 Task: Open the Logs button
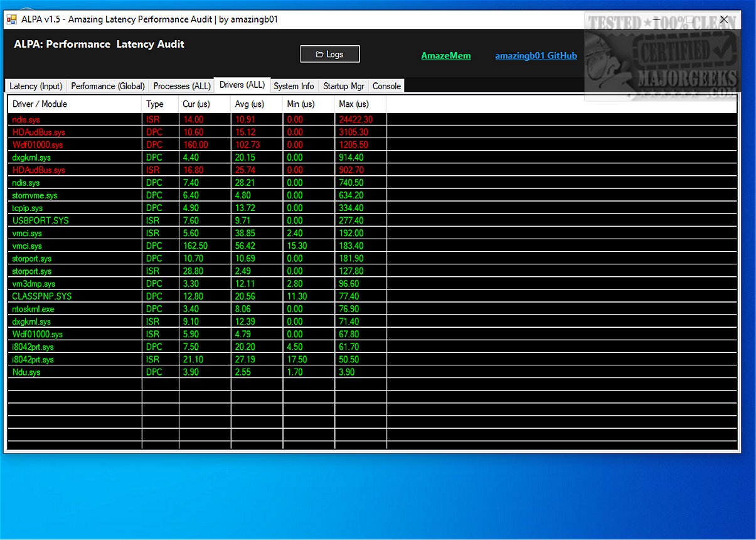[330, 54]
